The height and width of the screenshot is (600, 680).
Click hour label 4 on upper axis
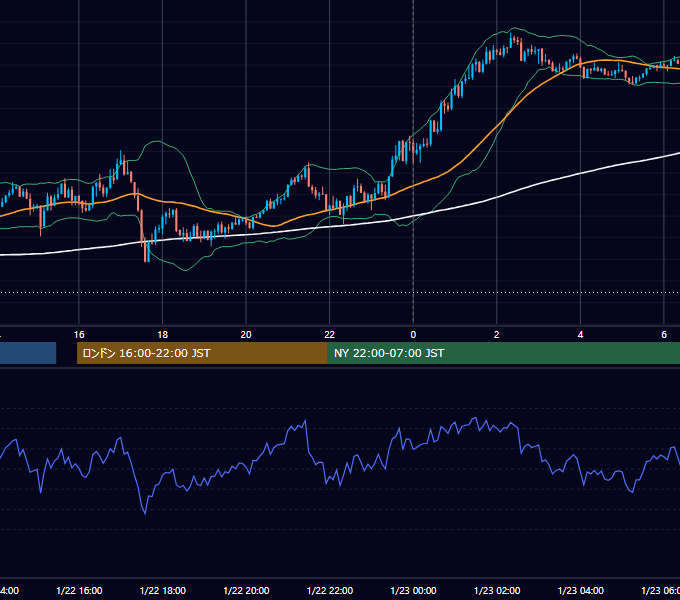point(580,335)
